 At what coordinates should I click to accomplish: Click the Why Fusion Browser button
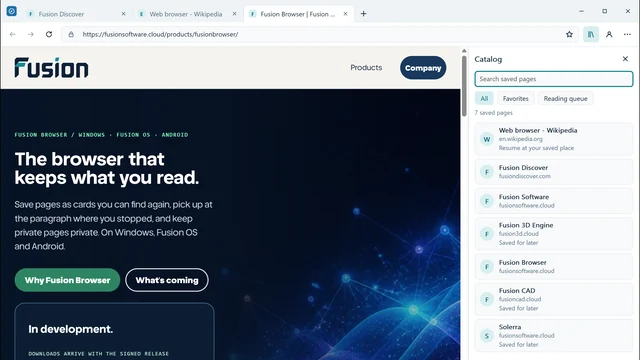(x=67, y=280)
